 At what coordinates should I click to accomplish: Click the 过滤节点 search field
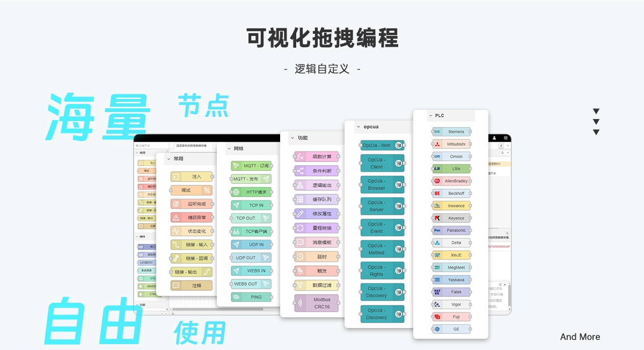point(150,146)
